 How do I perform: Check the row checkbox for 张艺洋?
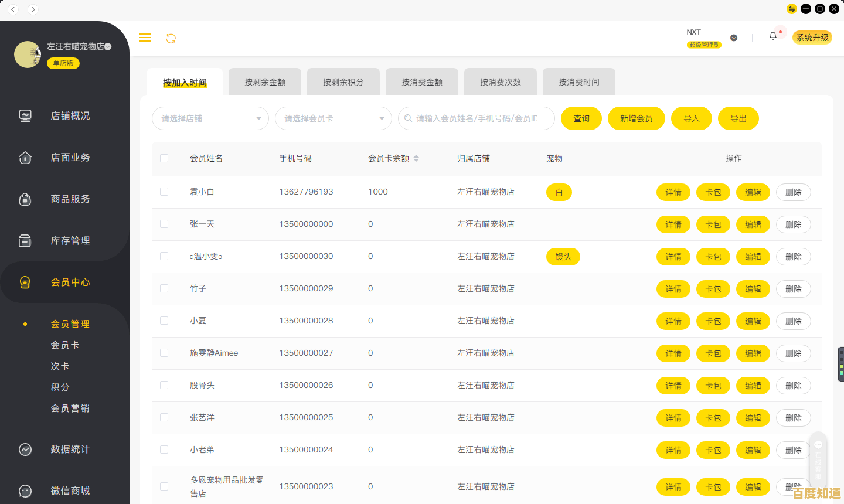(x=165, y=417)
